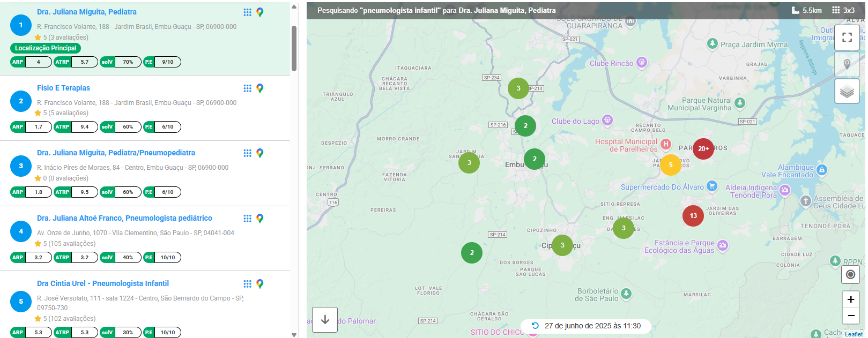Viewport: 868px width, 338px height.
Task: Open Dra. Juliana Altoé Franco listing
Action: point(124,218)
